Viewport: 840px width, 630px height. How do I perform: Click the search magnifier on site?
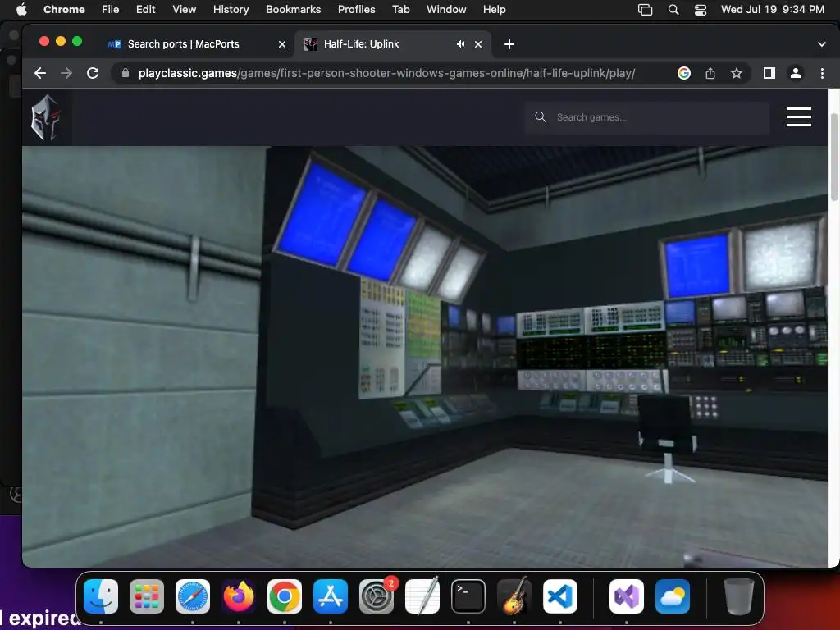tap(540, 116)
